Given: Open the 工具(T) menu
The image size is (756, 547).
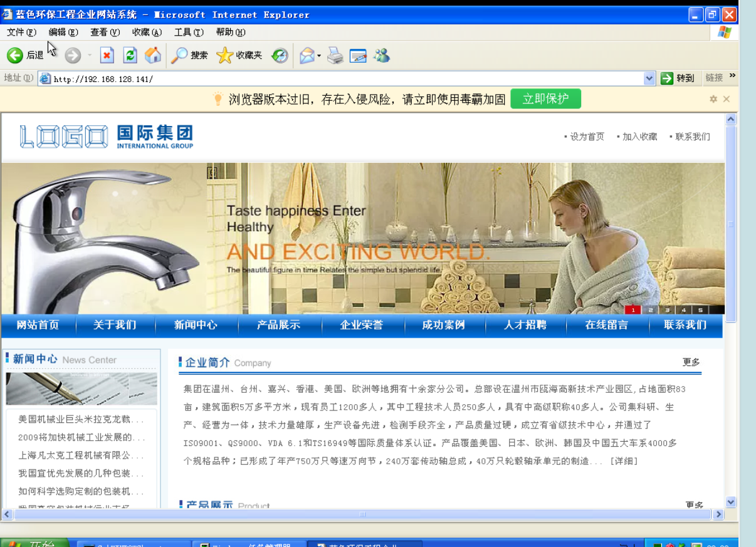Looking at the screenshot, I should pos(189,33).
